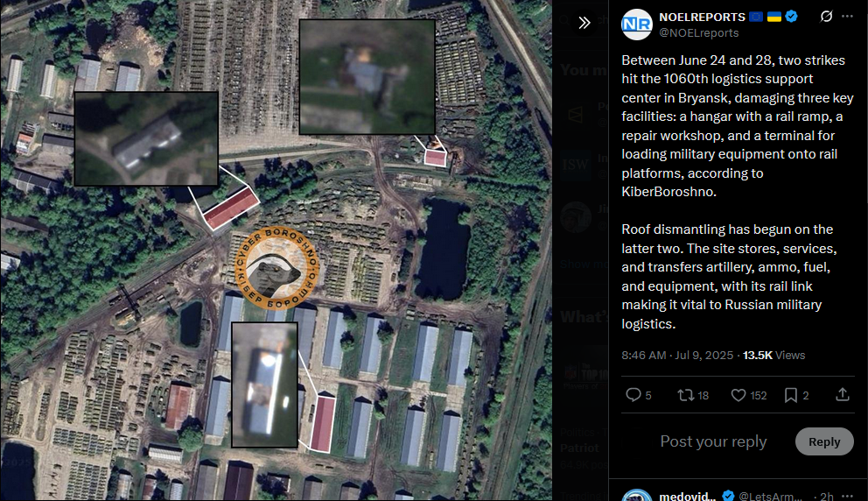
Task: Collapse the side panel with double-chevron icon
Action: click(x=584, y=23)
